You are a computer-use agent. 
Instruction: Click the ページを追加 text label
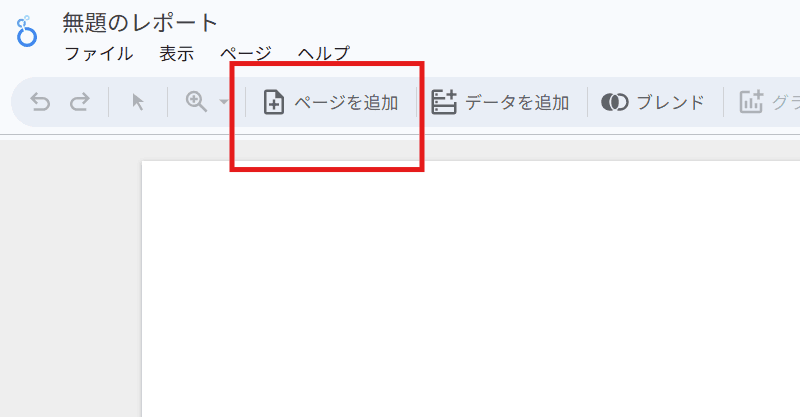(346, 103)
